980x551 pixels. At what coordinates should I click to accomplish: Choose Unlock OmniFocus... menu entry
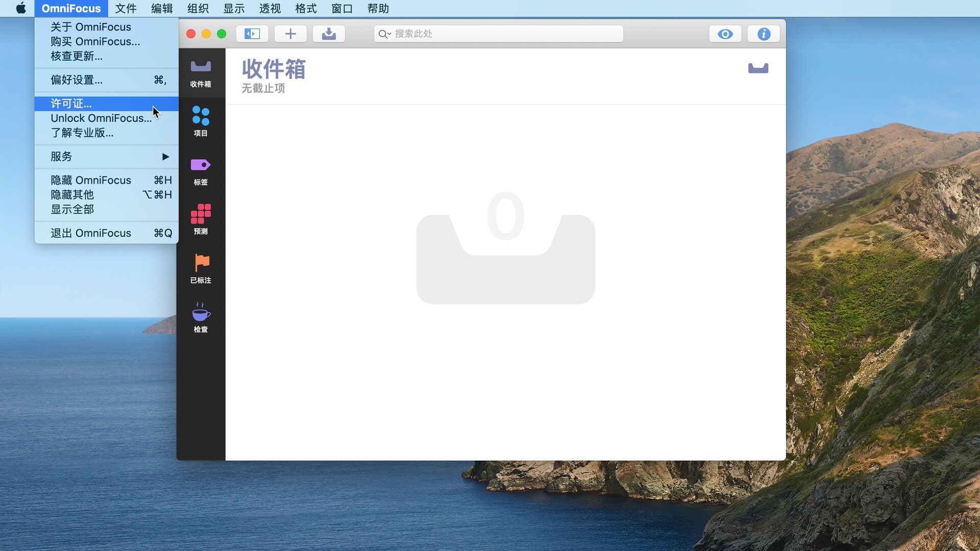(107, 118)
